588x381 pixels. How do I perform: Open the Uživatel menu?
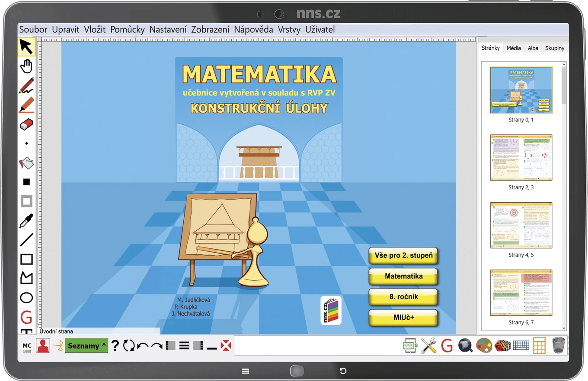click(320, 29)
